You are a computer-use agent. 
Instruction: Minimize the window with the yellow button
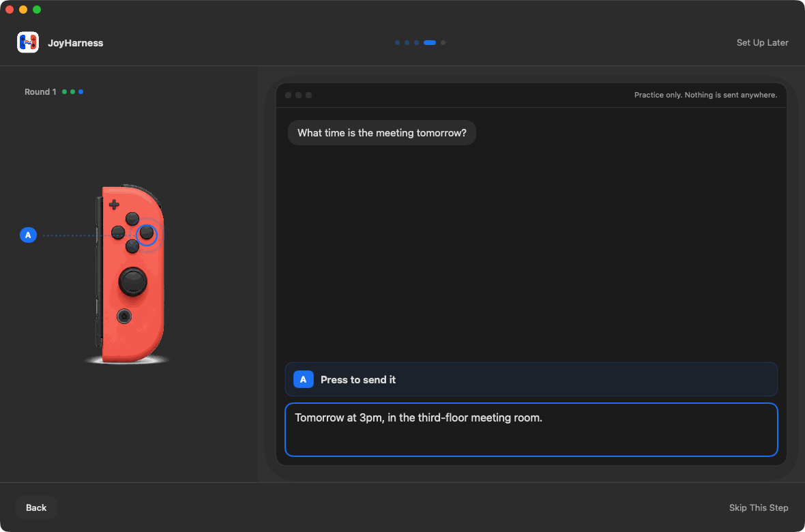(x=23, y=10)
